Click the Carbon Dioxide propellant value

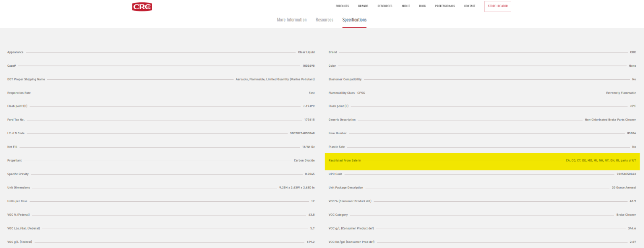(x=304, y=160)
